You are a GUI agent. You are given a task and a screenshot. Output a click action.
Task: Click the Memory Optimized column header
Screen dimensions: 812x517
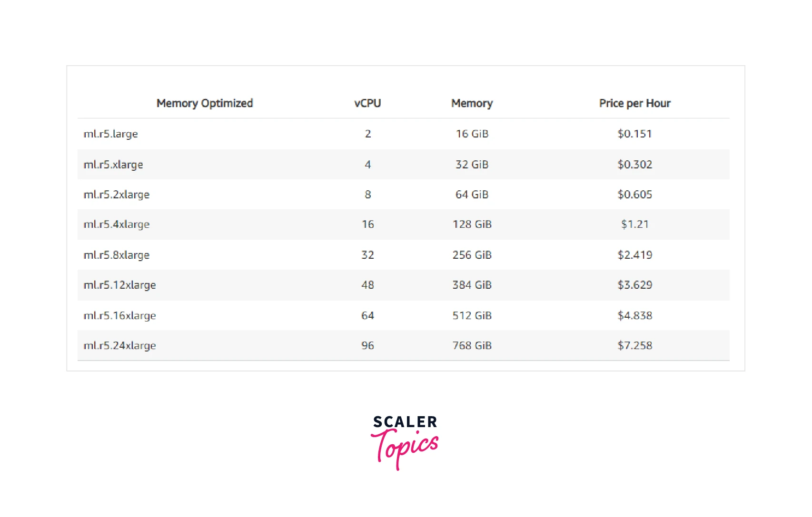point(205,103)
